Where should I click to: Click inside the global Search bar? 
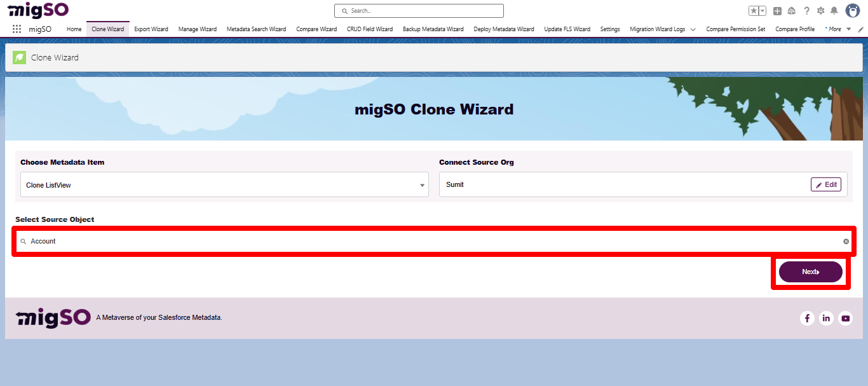pyautogui.click(x=418, y=10)
